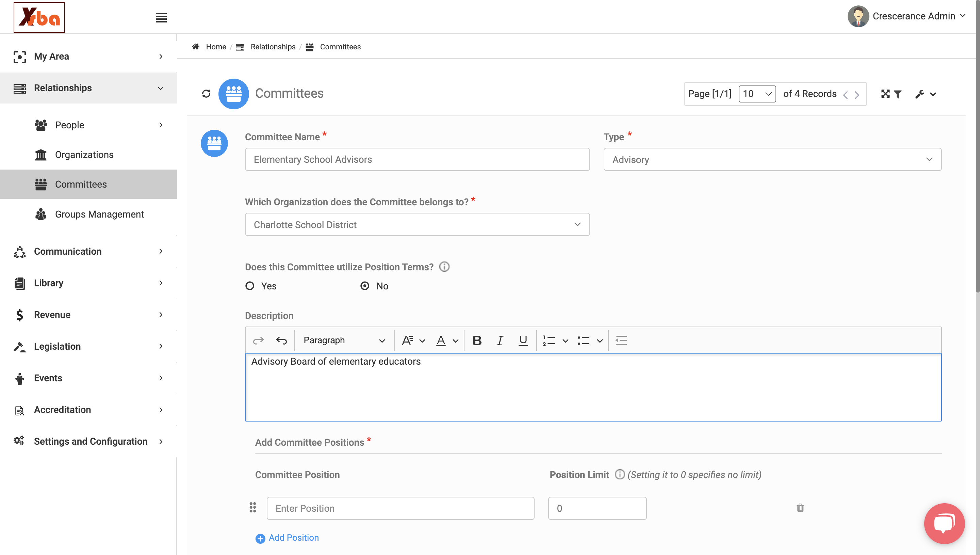Click the Committee Name input field

(x=417, y=159)
